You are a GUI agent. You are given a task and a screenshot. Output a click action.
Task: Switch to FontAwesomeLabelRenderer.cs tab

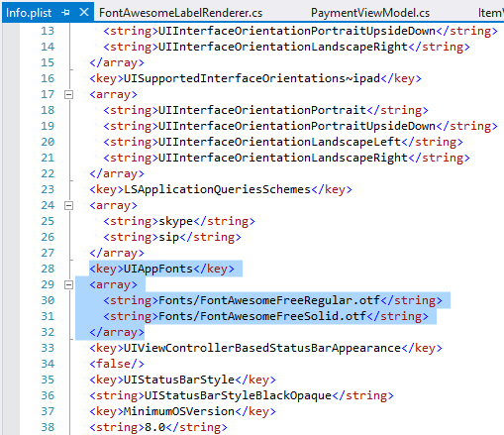180,13
